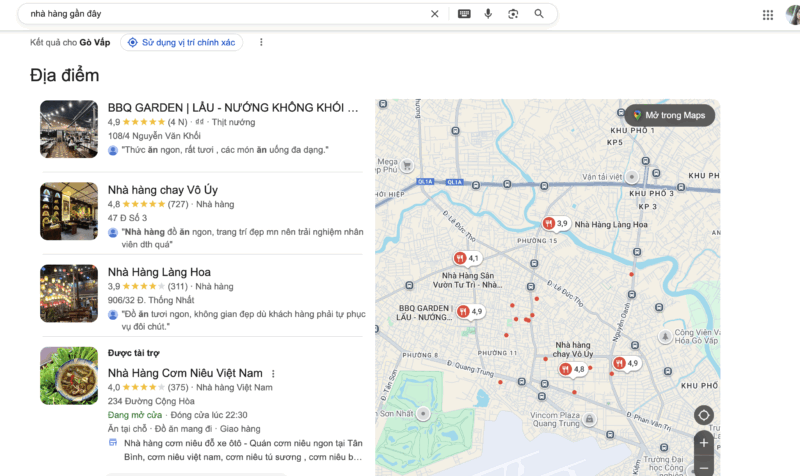Click review quote 'Thức ăn ngon, rất tươi'
800x476 pixels.
coord(225,149)
